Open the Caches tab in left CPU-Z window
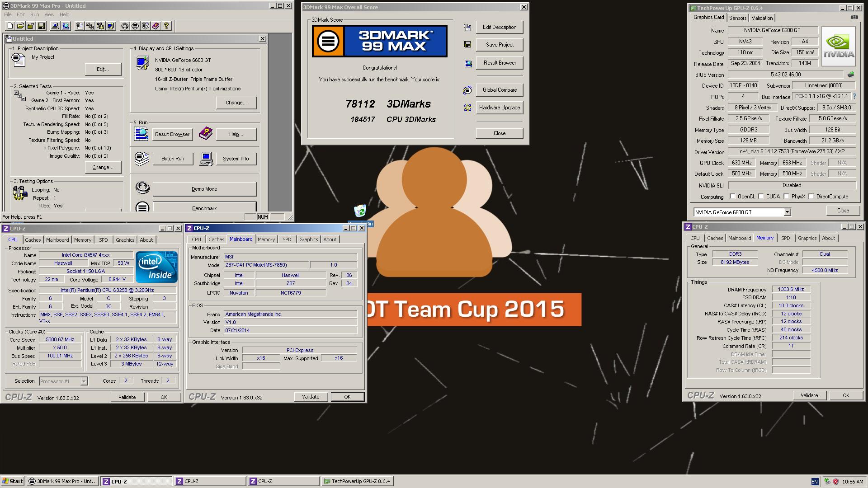This screenshot has width=868, height=488. coord(33,240)
